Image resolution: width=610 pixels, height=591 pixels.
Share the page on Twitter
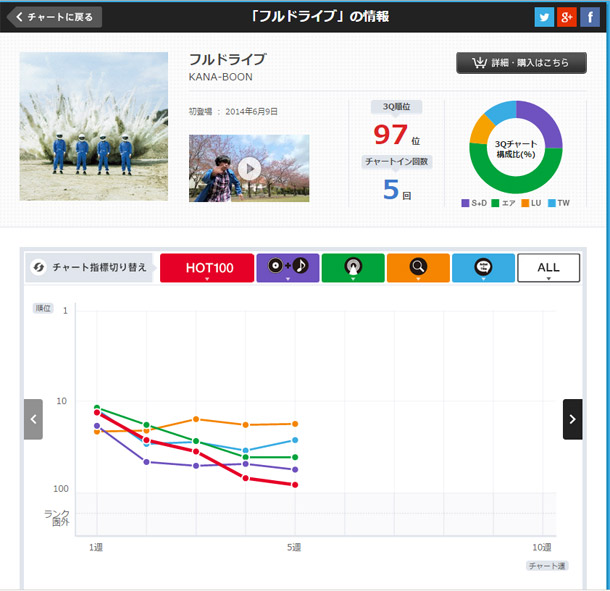coord(544,16)
